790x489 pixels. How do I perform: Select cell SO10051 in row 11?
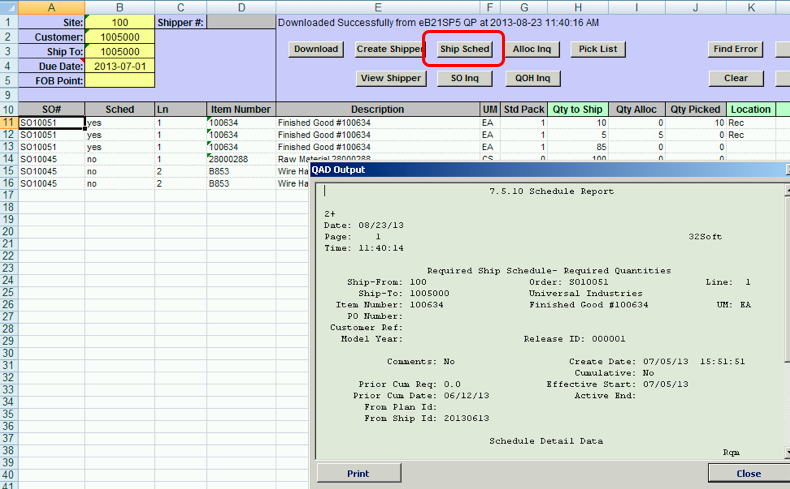[51, 122]
